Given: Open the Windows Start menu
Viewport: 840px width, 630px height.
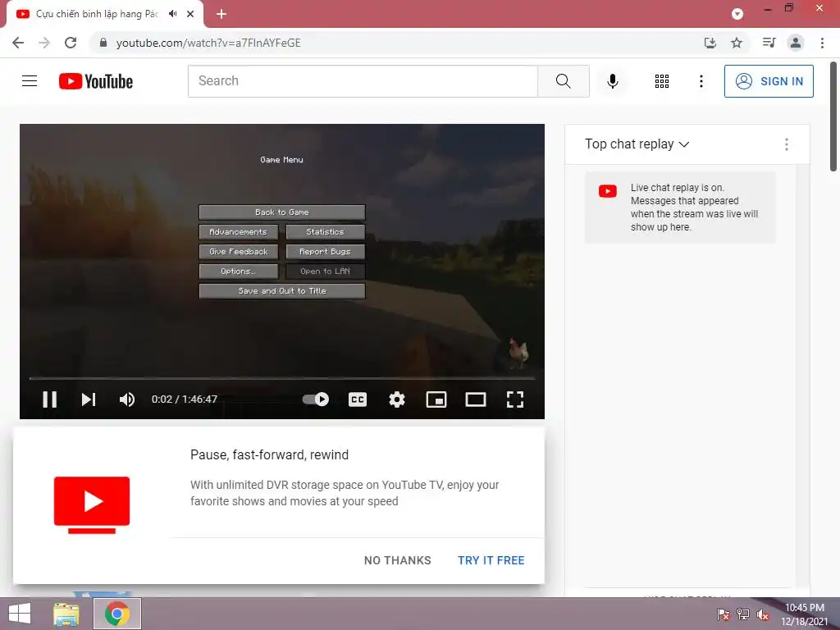Looking at the screenshot, I should pyautogui.click(x=20, y=614).
